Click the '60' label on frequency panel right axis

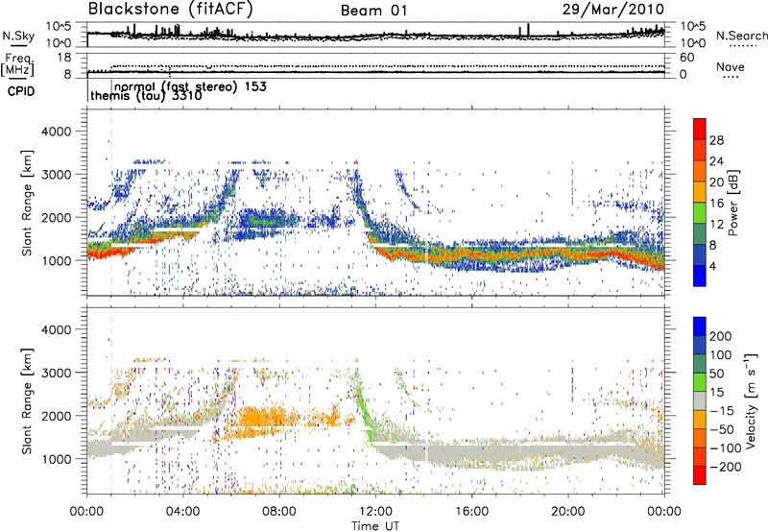coord(686,58)
